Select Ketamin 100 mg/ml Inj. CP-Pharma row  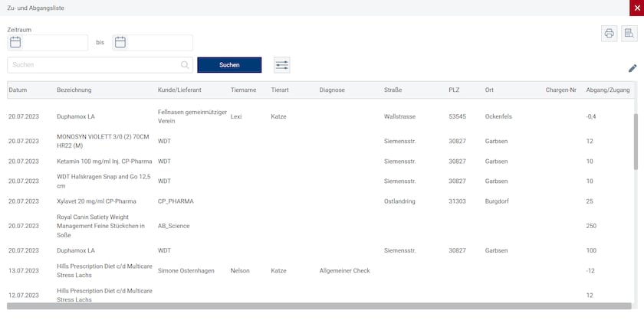pos(320,162)
